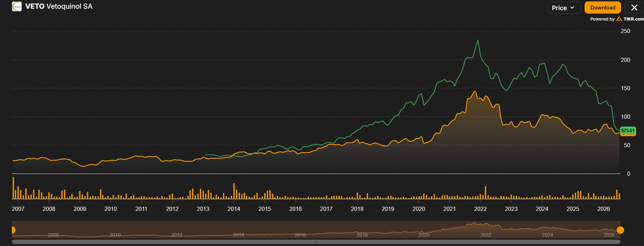Click the tall volume bar at 2014

point(234,191)
